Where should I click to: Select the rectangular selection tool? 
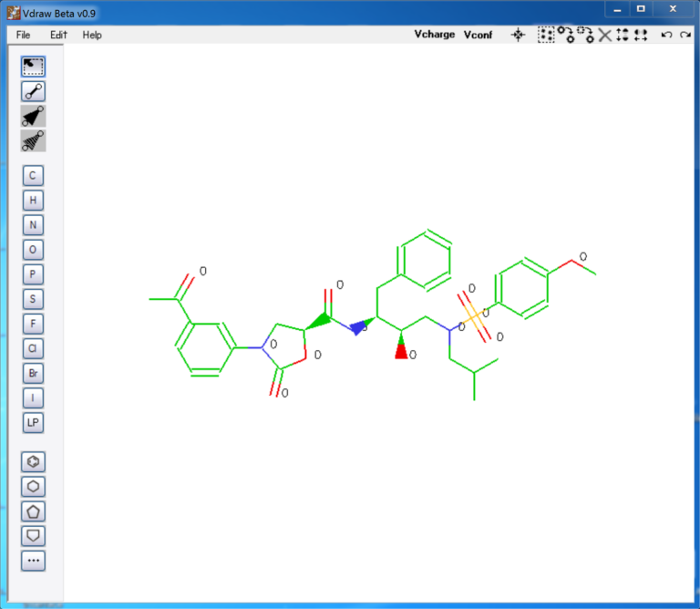(34, 66)
